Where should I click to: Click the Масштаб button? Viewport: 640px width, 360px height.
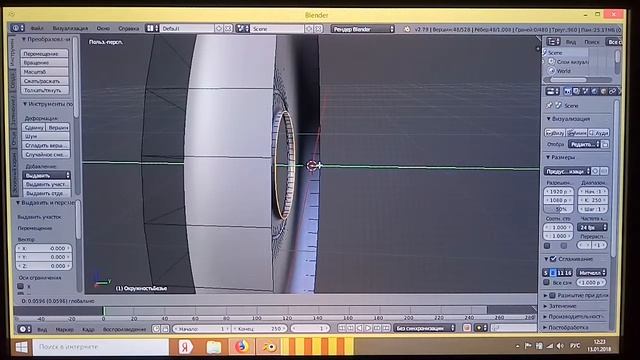tap(45, 72)
